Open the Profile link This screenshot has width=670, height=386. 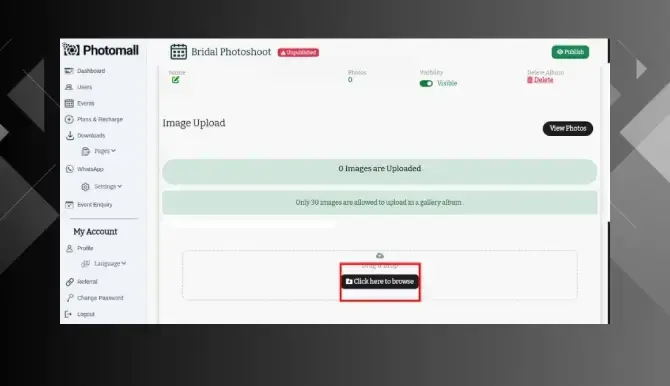point(85,248)
